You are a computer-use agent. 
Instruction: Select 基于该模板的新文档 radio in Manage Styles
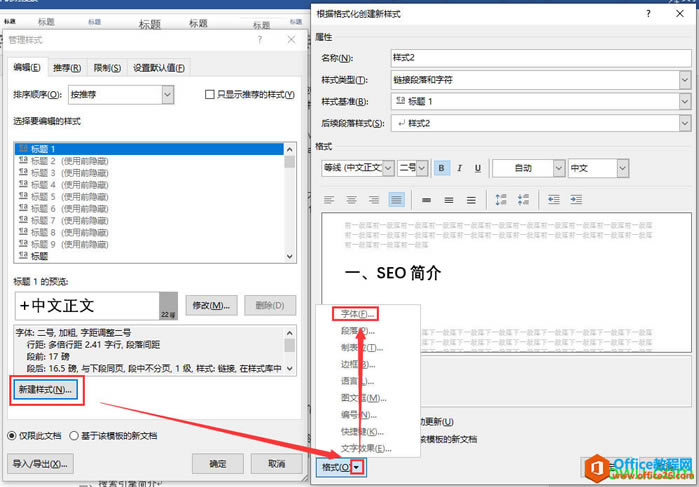(x=74, y=436)
